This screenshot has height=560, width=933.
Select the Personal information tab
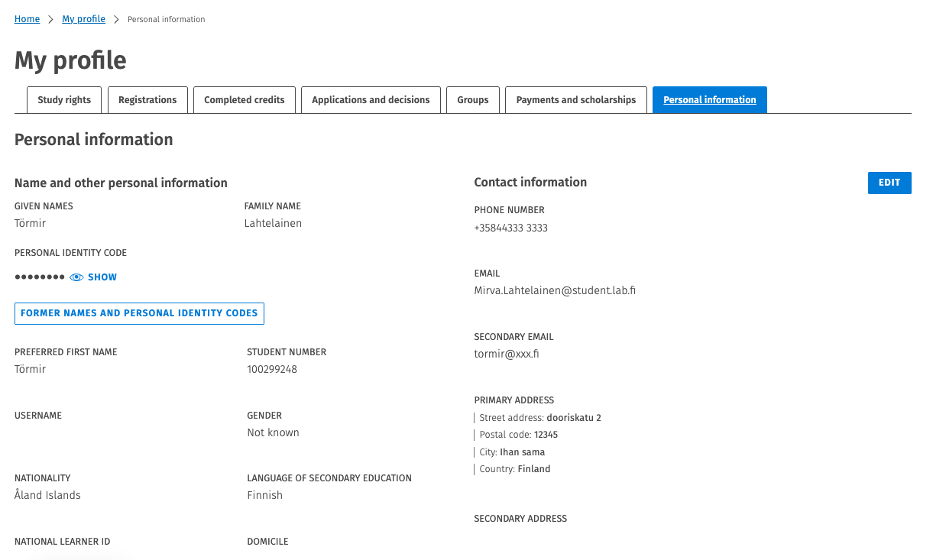(x=709, y=99)
